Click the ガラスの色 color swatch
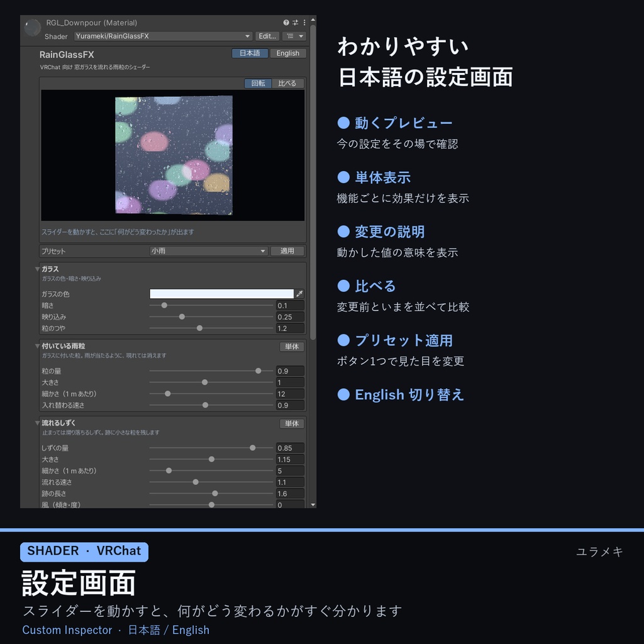 click(x=221, y=294)
